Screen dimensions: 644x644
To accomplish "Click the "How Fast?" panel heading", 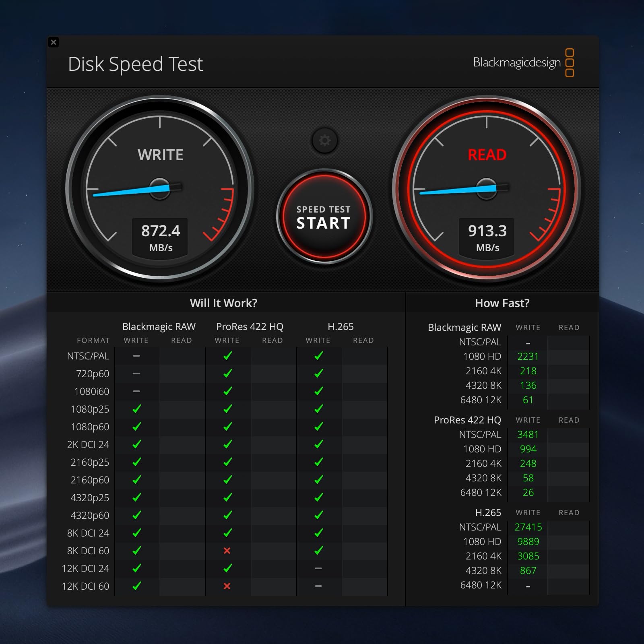I will [502, 303].
